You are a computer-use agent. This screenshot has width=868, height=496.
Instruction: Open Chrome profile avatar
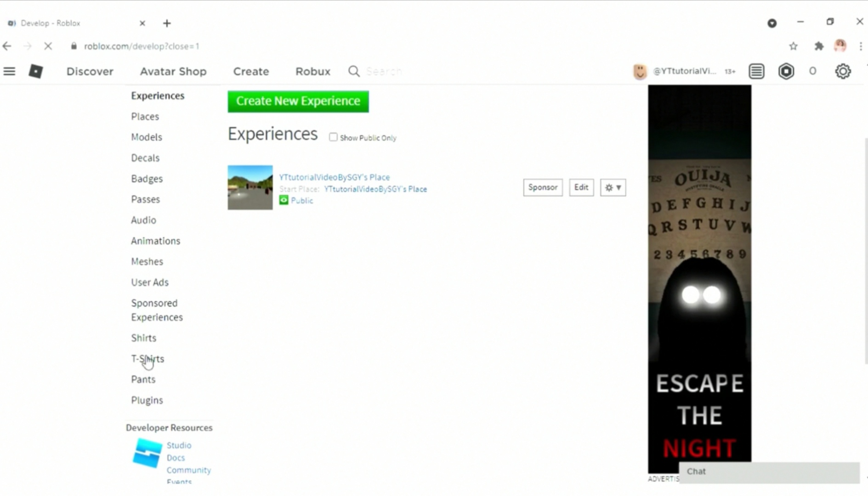[840, 45]
